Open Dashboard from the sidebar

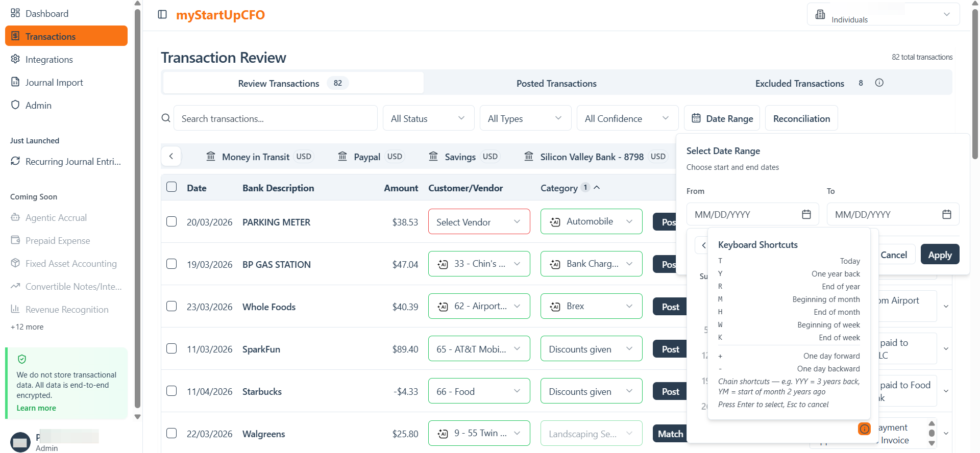[66, 13]
